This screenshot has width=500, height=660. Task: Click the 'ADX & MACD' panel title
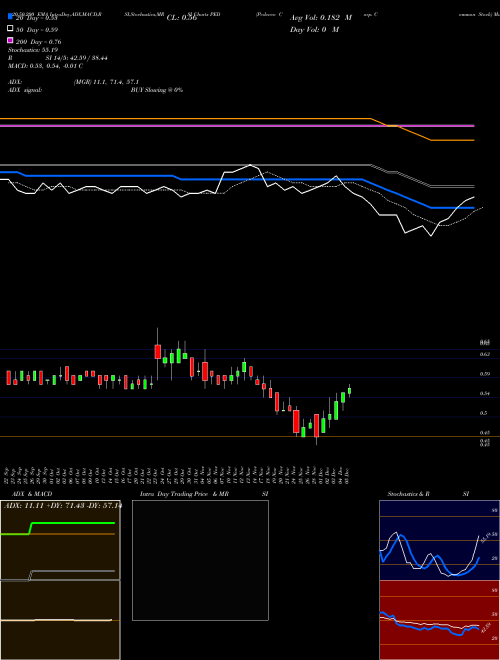32,494
